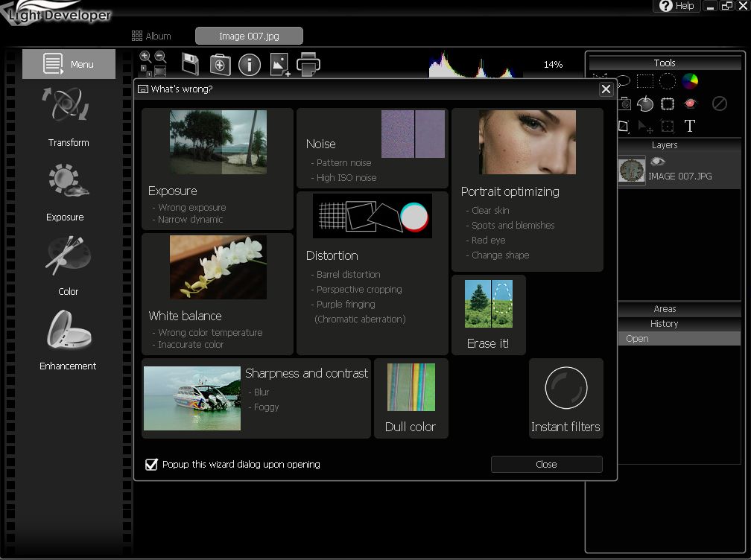Screen dimensions: 751x560
Task: Click the Erase it! option thumbnail
Action: coord(488,301)
